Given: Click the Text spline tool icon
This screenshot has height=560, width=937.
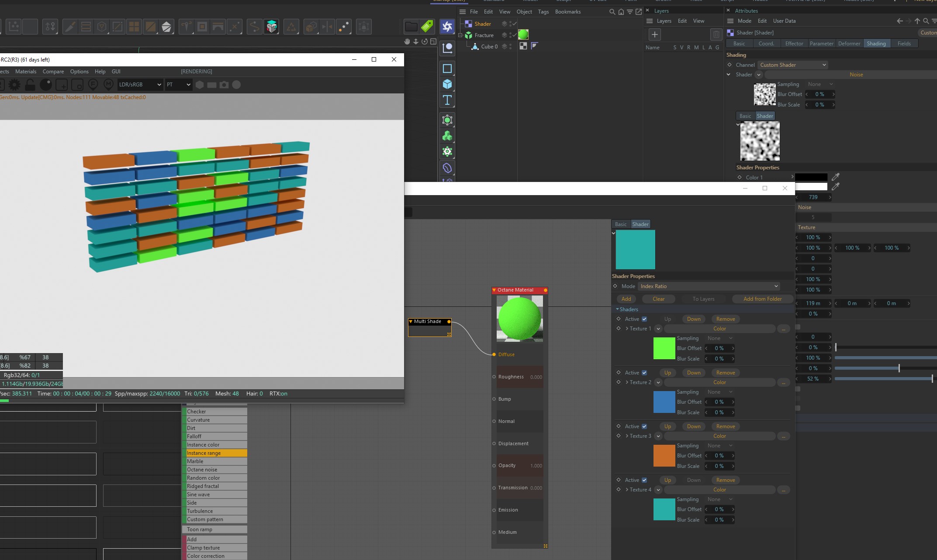Looking at the screenshot, I should pyautogui.click(x=447, y=100).
